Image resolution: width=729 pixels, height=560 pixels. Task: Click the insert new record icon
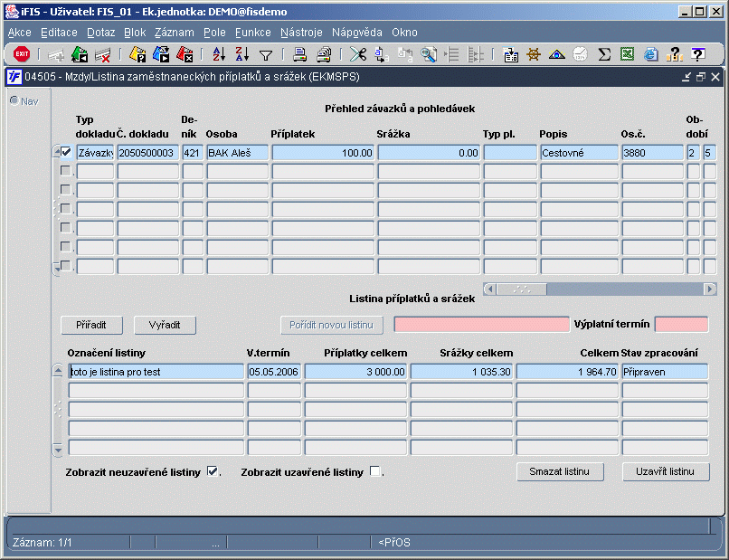coord(56,55)
